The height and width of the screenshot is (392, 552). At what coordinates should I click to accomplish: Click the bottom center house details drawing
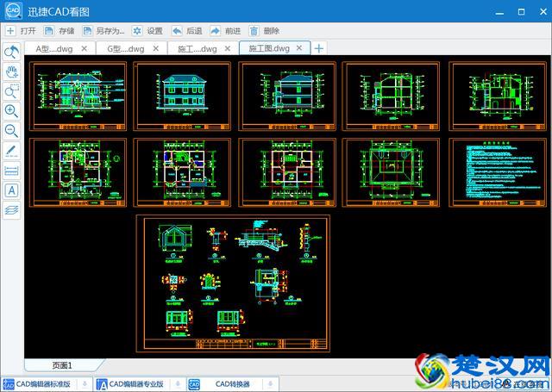click(x=232, y=283)
